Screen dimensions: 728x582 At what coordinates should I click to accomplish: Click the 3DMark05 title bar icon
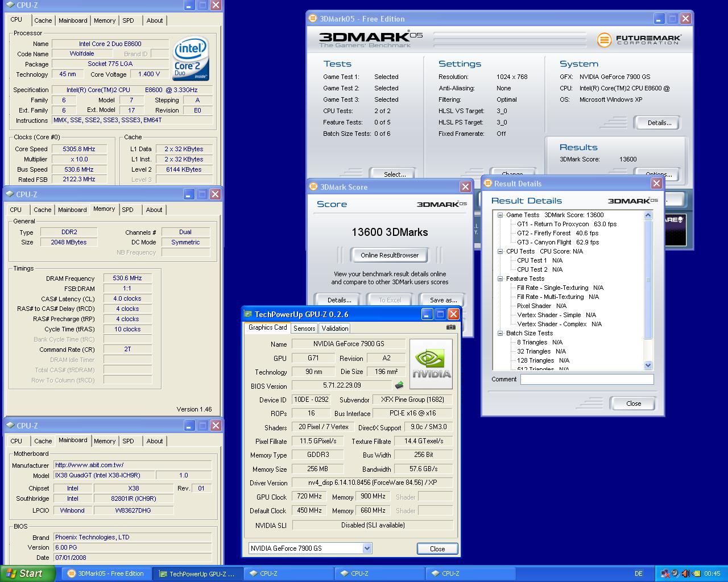tap(312, 18)
